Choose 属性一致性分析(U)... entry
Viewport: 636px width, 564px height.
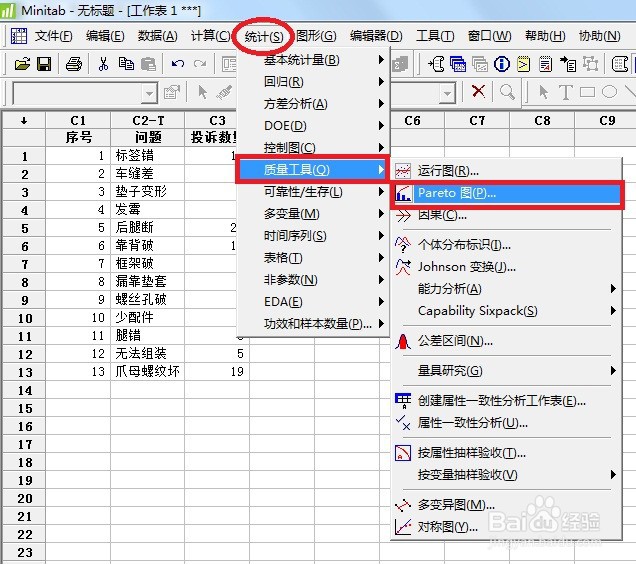tap(506, 423)
